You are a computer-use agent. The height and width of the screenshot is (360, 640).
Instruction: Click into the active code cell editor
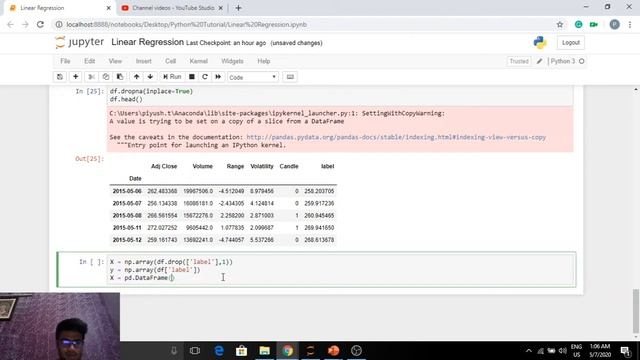coord(340,270)
